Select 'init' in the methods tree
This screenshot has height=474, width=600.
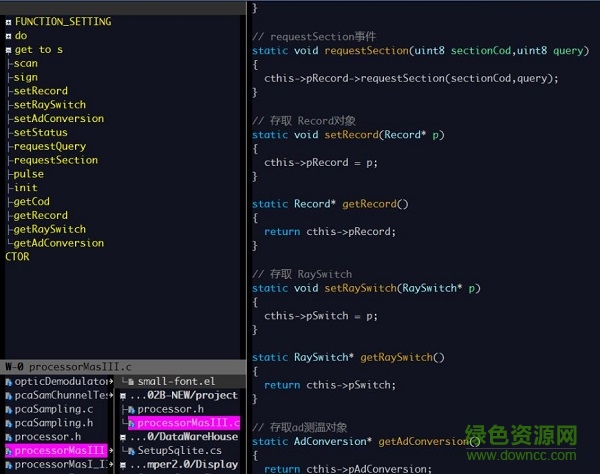coord(25,188)
